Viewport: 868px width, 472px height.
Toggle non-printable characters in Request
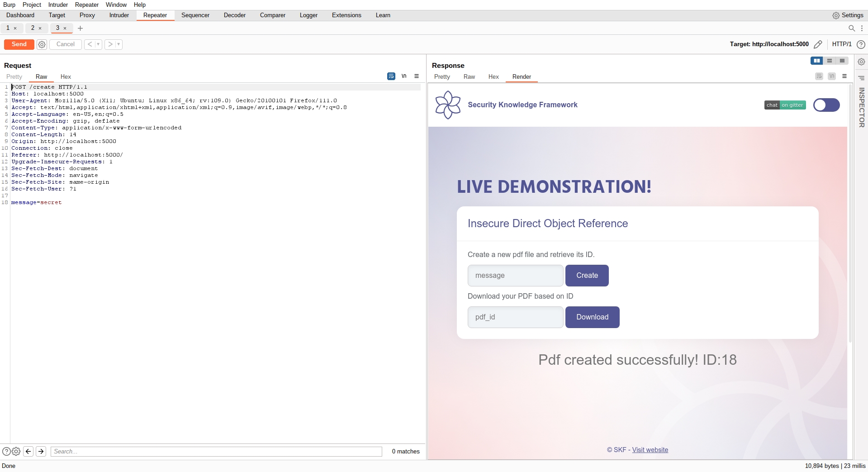click(404, 76)
